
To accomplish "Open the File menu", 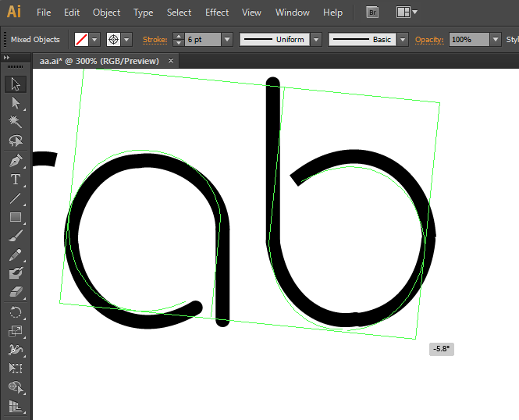I will 44,12.
